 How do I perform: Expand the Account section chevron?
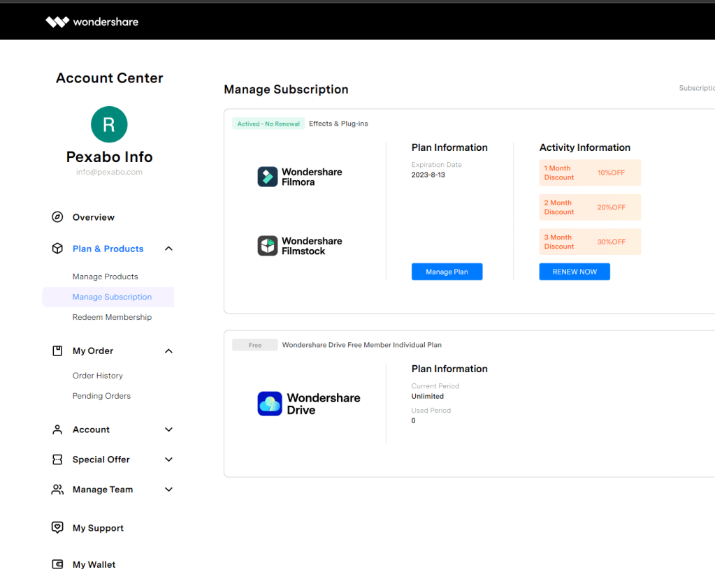click(x=168, y=429)
